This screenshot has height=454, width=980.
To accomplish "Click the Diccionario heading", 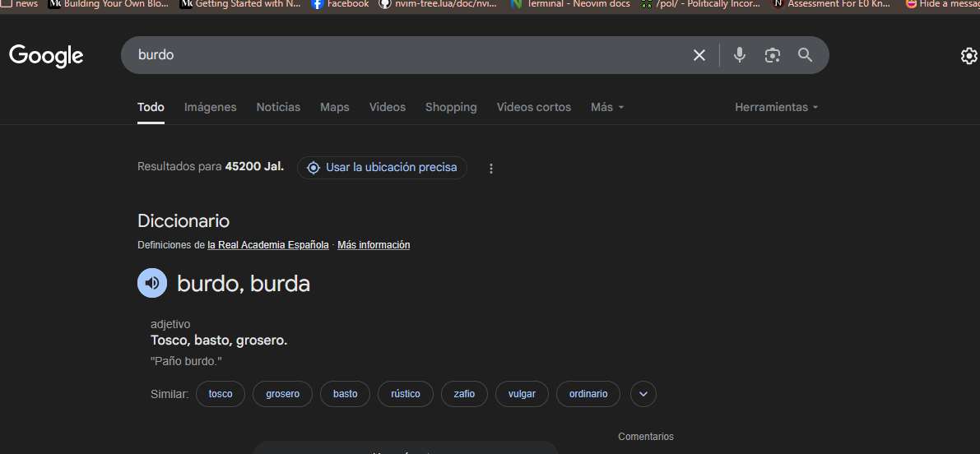I will (183, 221).
